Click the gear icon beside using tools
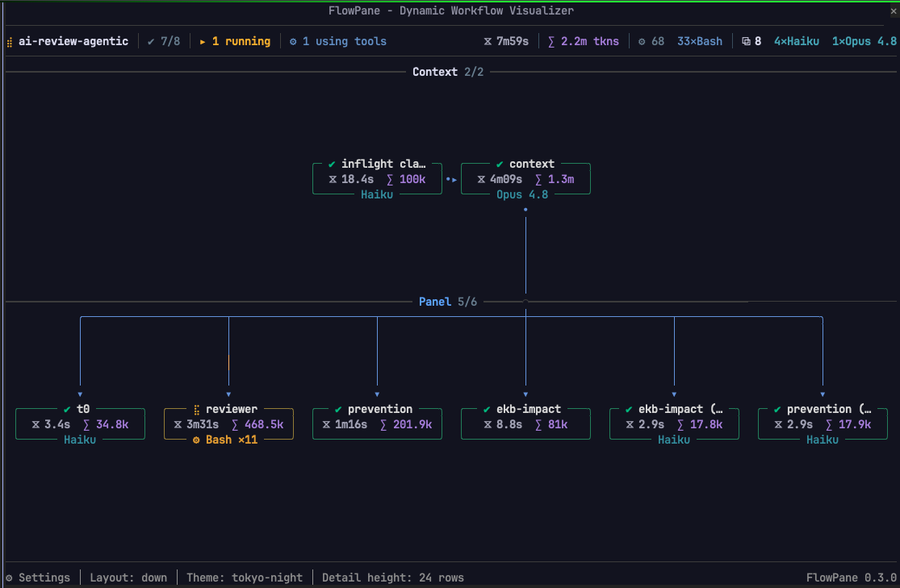 pyautogui.click(x=293, y=41)
